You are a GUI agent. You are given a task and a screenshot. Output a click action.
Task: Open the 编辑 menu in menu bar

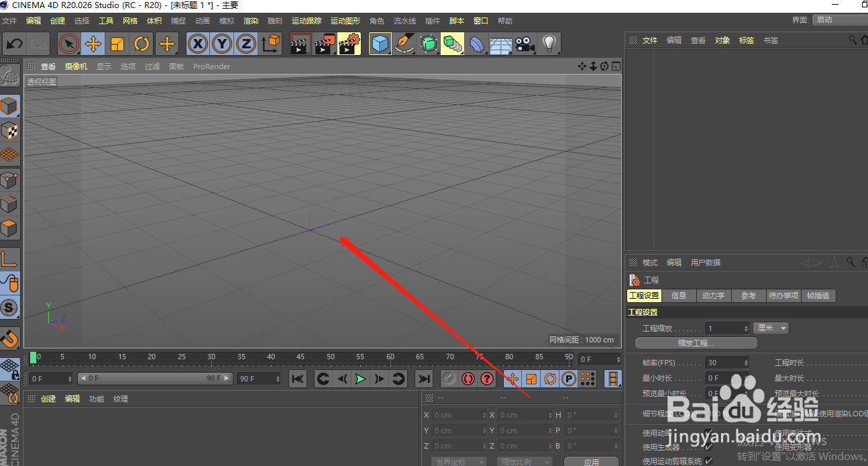34,21
